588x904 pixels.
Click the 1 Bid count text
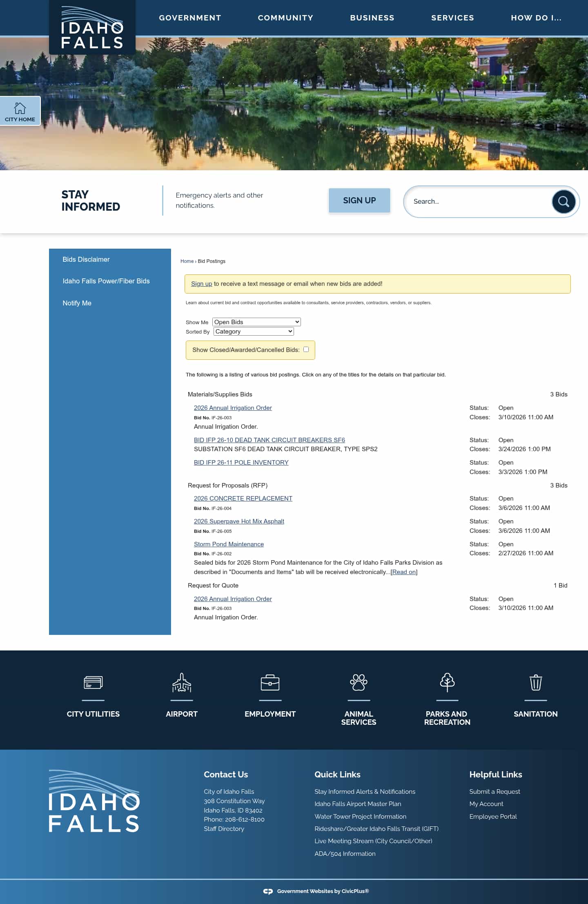click(x=561, y=586)
